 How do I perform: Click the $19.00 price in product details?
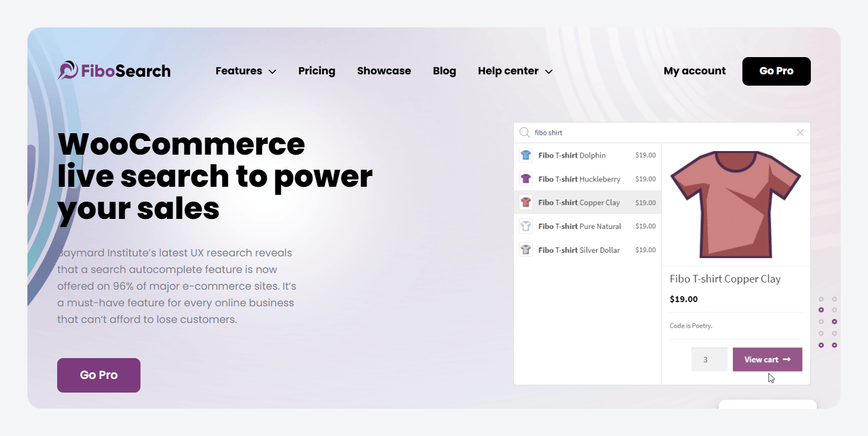[683, 299]
